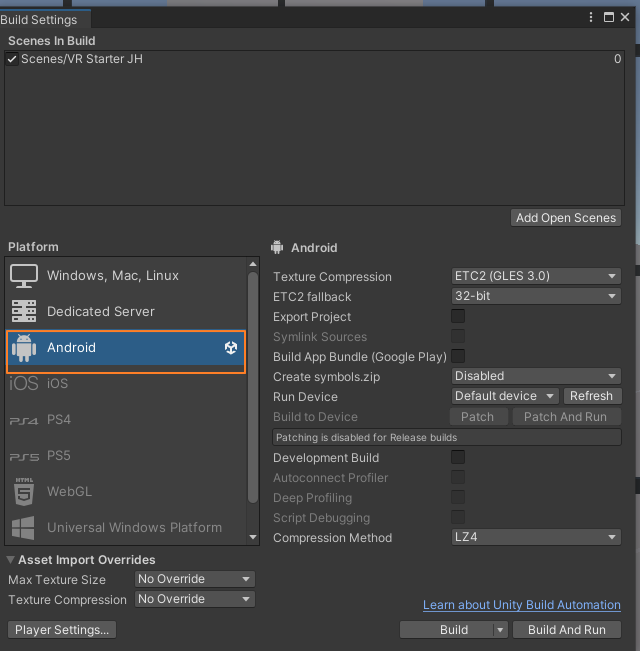Click the Dedicated Server rack icon
Viewport: 640px width, 651px height.
pos(24,311)
